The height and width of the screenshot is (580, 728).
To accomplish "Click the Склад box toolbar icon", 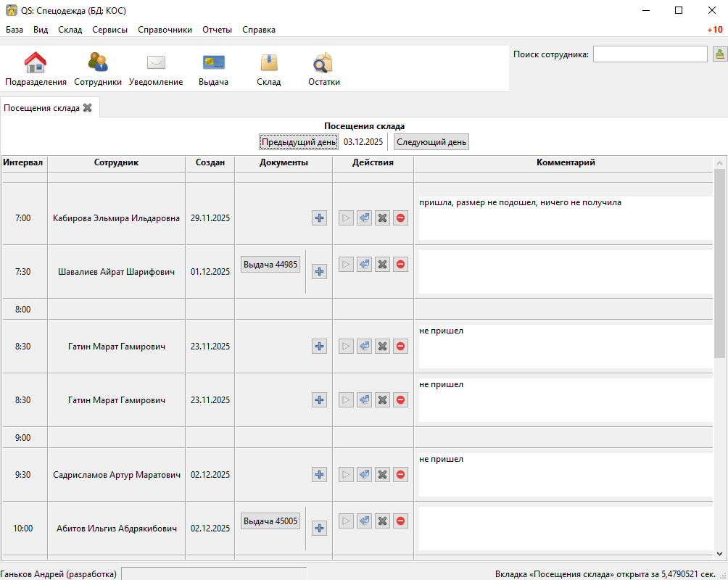I will click(268, 64).
